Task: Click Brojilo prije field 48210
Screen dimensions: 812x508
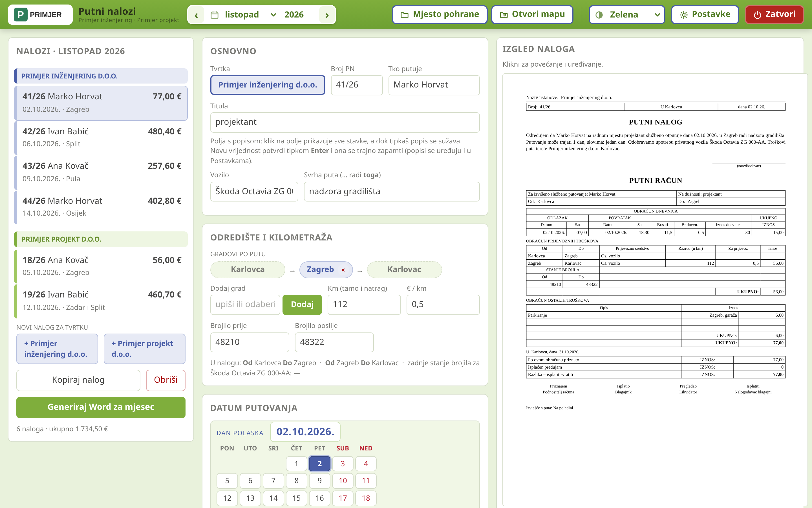Action: click(x=250, y=342)
